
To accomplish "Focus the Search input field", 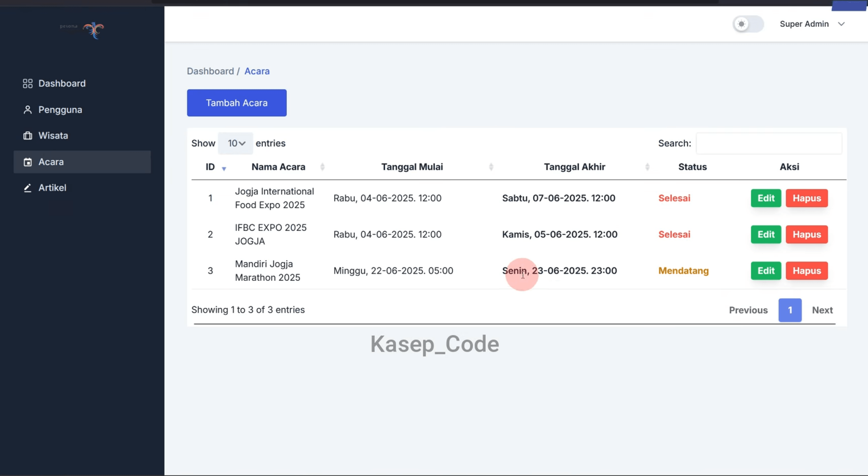I will (769, 143).
